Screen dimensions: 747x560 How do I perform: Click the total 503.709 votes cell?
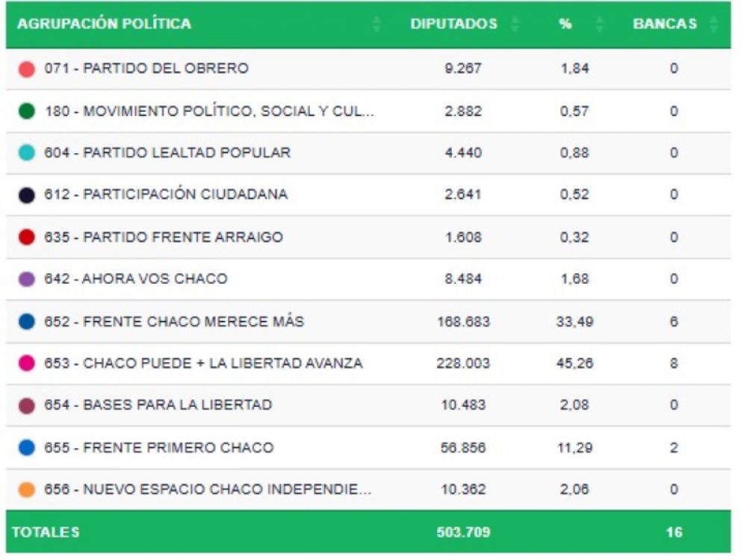point(463,532)
